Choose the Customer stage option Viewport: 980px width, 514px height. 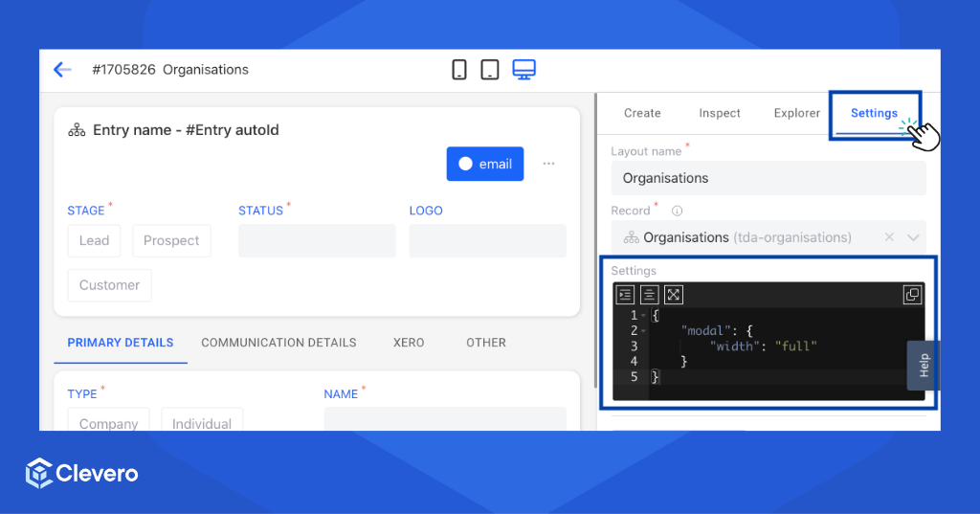click(x=109, y=285)
